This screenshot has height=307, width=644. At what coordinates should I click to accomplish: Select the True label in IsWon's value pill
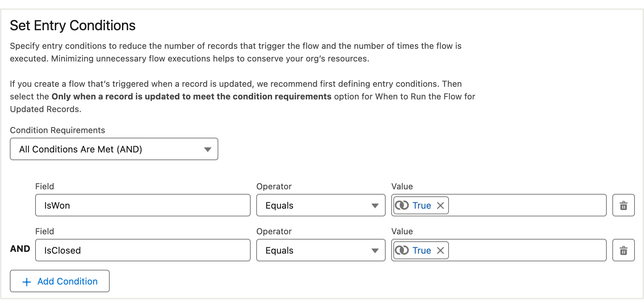(421, 205)
